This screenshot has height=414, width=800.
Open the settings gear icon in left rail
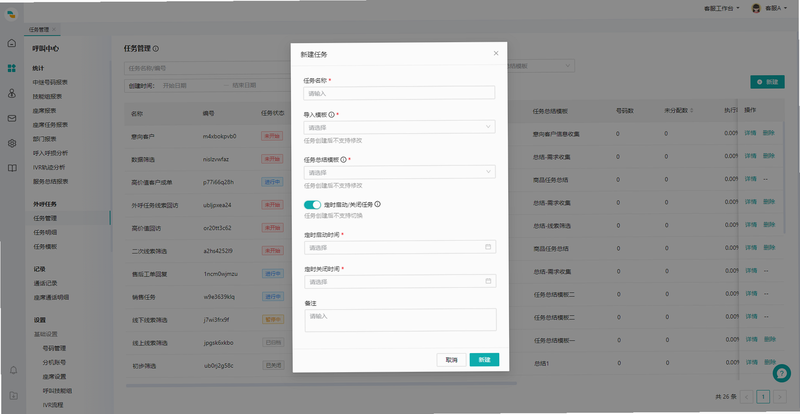click(x=12, y=143)
